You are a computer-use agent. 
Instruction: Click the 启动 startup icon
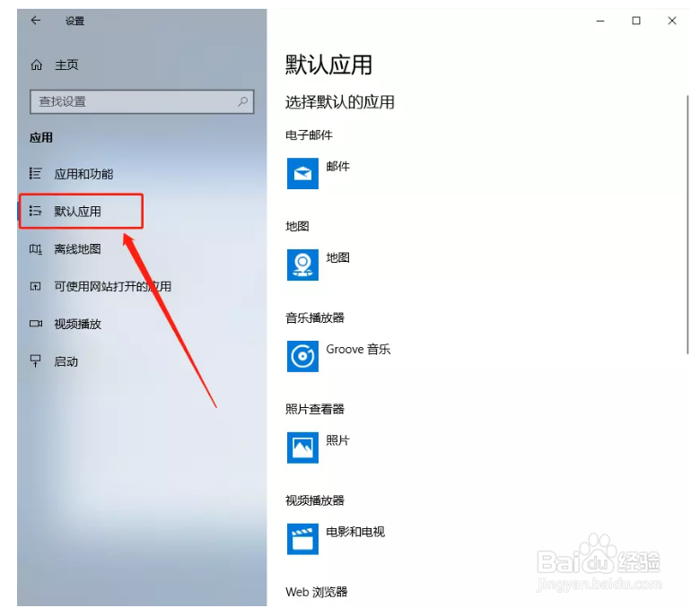tap(35, 360)
